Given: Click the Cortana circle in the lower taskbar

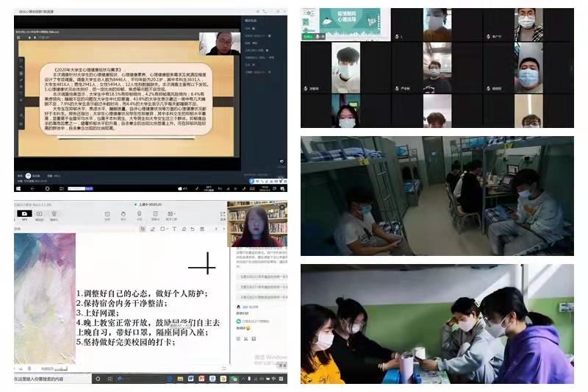Looking at the screenshot, I should click(97, 379).
